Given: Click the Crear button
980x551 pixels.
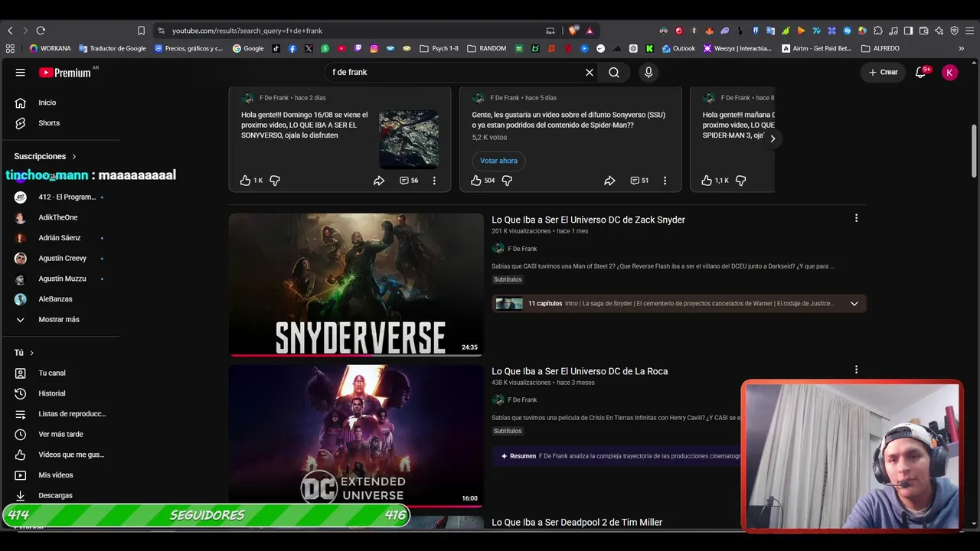Looking at the screenshot, I should point(883,72).
